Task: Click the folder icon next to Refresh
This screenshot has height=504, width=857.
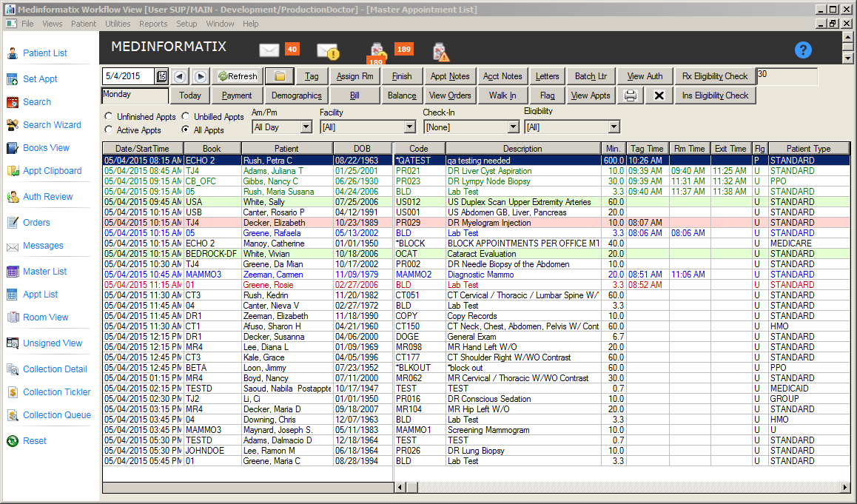Action: click(x=280, y=76)
